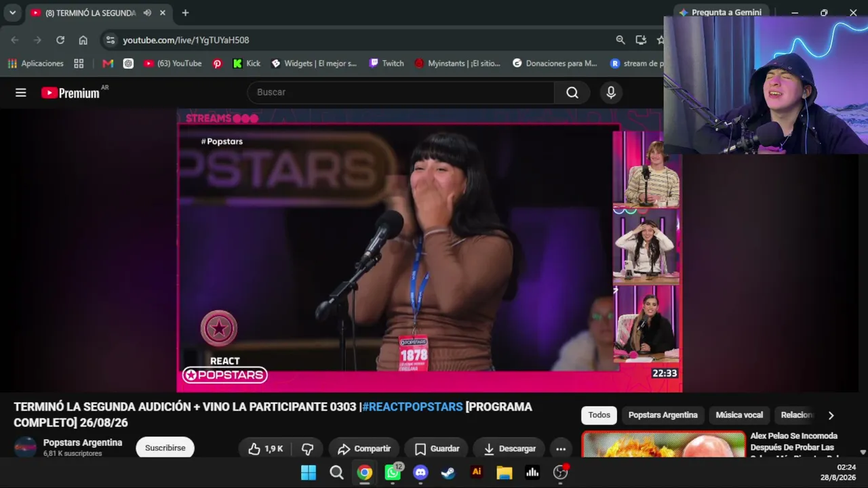Open site information icon in the address bar

coord(111,40)
